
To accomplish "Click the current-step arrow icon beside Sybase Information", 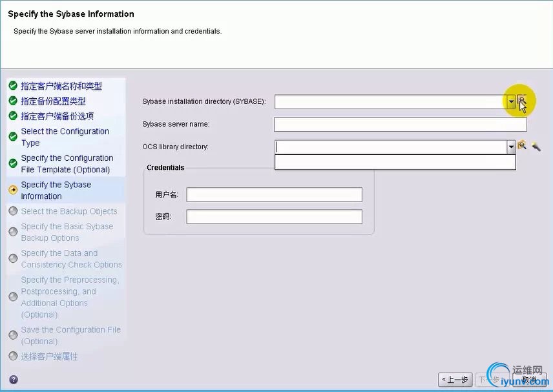I will [x=13, y=190].
